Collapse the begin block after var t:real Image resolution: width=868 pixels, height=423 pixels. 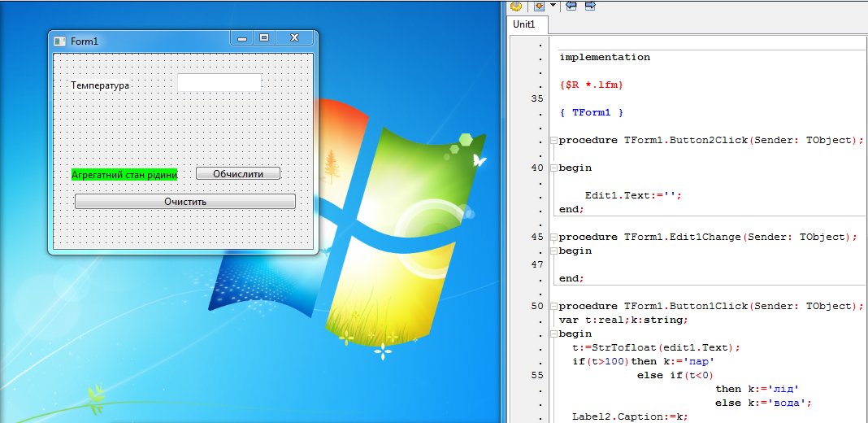tap(553, 334)
